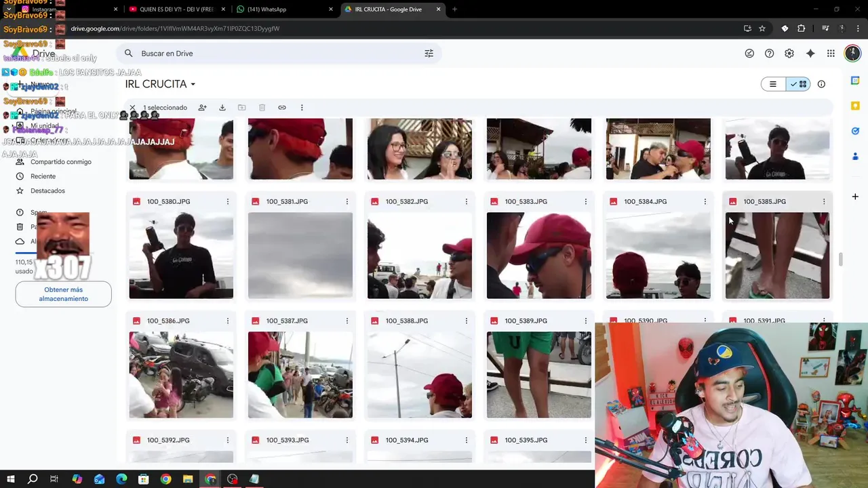This screenshot has height=488, width=868.
Task: Select the 100_5381.JPG gray sky thumbnail
Action: tap(300, 256)
